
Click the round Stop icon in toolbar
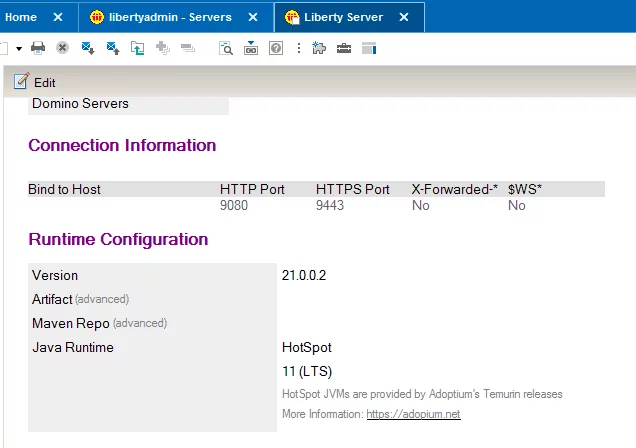62,47
